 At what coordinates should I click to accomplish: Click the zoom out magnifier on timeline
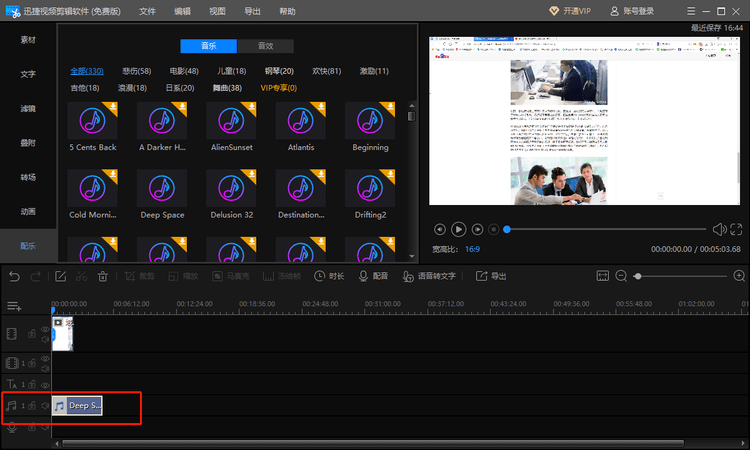(621, 276)
